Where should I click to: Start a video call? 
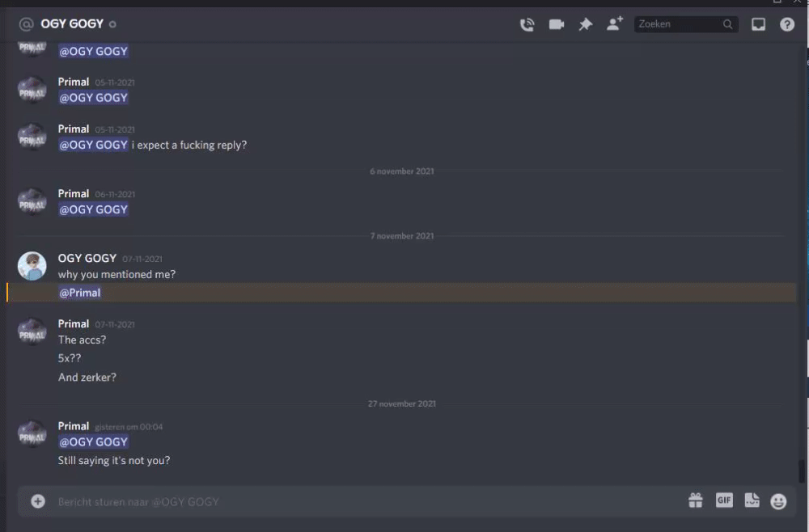pyautogui.click(x=557, y=24)
